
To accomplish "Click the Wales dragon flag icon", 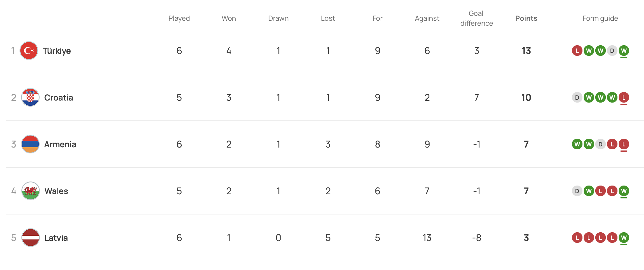I will 30,191.
